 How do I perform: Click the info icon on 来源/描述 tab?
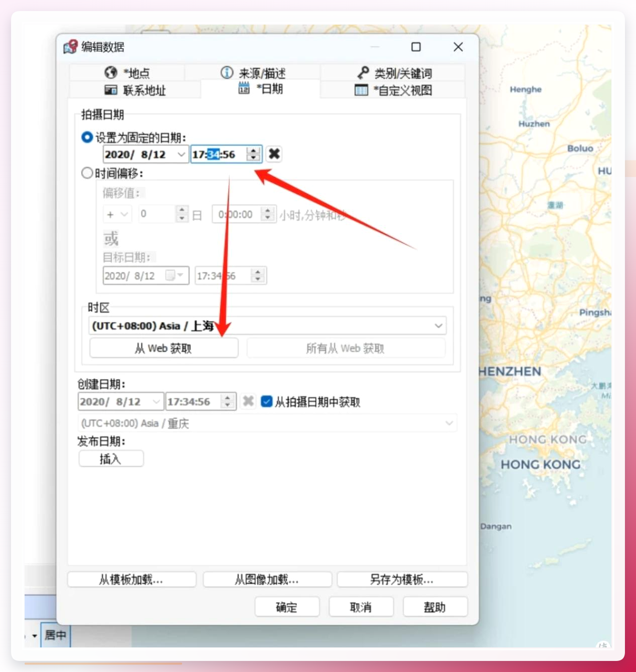click(x=227, y=73)
